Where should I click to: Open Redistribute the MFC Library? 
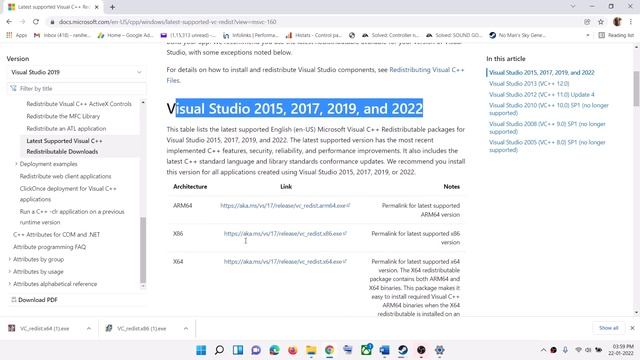click(63, 116)
